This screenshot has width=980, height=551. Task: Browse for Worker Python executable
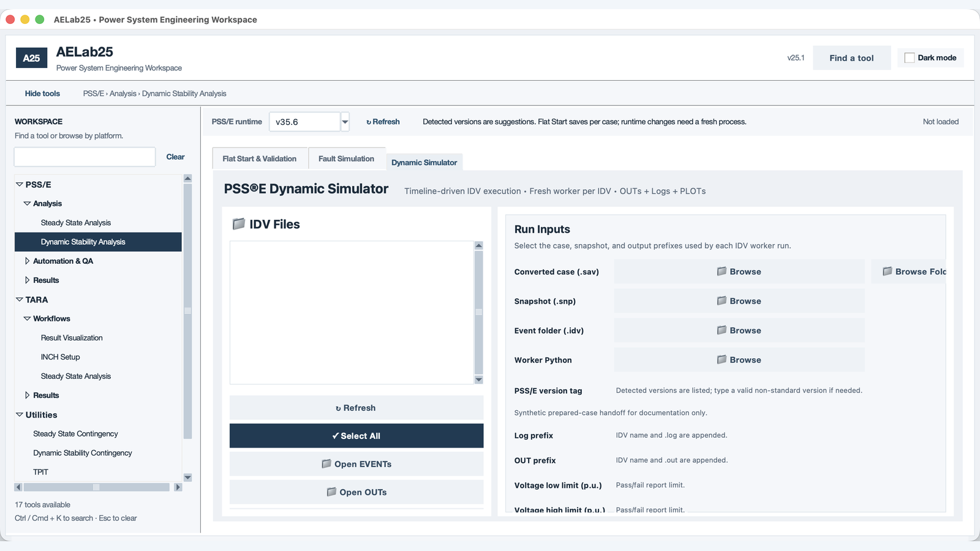(739, 359)
